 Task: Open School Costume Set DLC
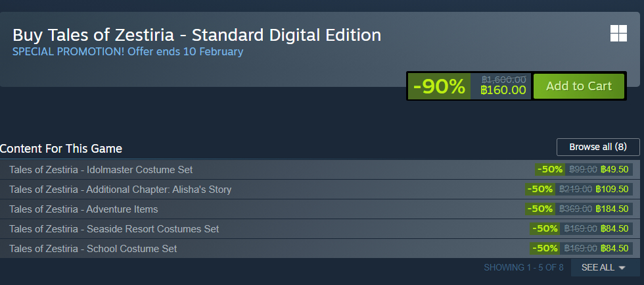pos(93,249)
